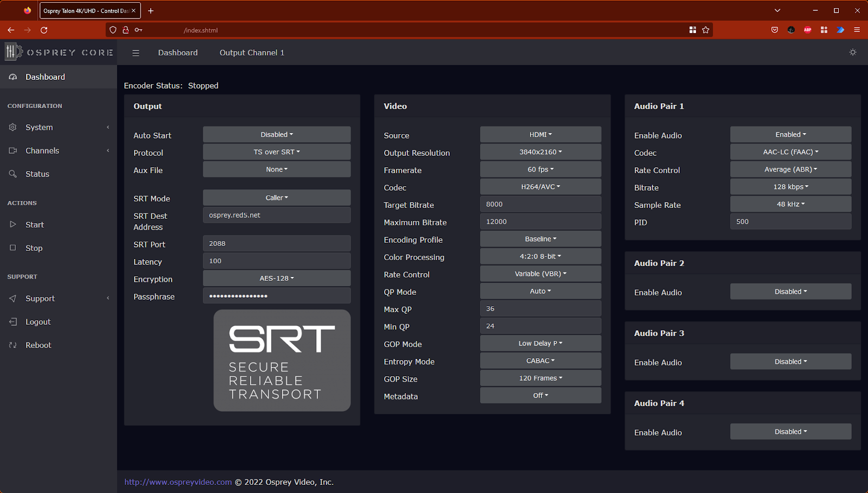Expand the Support sidebar submenu chevron
868x493 pixels.
click(108, 298)
